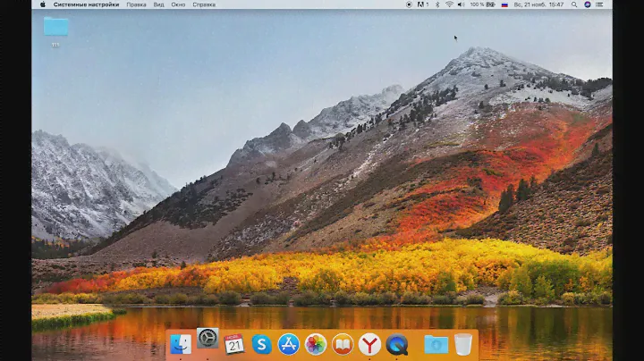Open the Trash in the dock
644x361 pixels.
(x=462, y=344)
